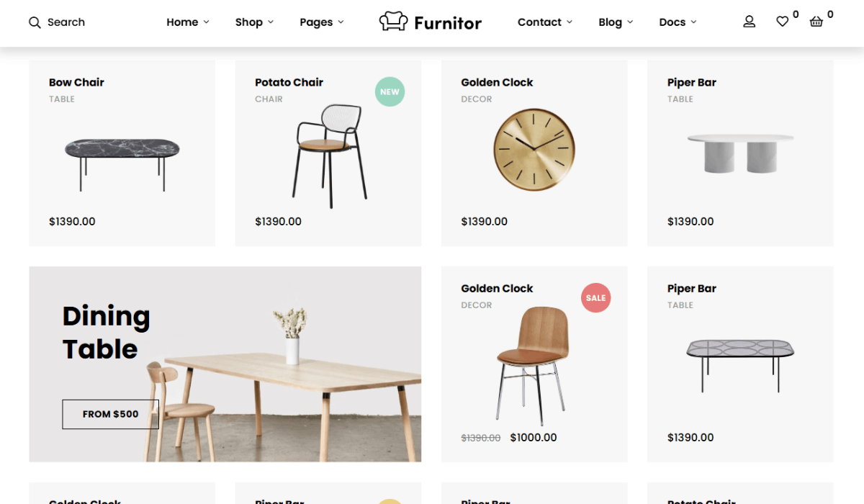Open the shopping basket icon
Screen dimensions: 864x504
point(816,22)
